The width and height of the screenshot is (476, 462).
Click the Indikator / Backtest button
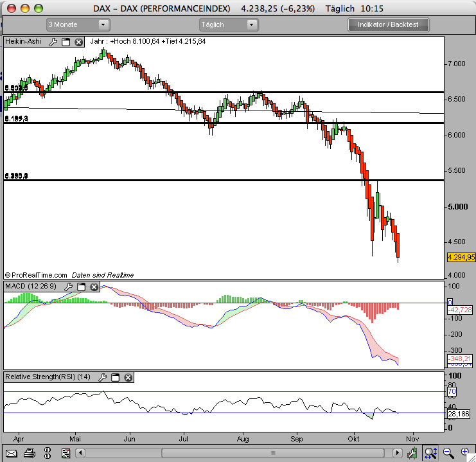(388, 24)
